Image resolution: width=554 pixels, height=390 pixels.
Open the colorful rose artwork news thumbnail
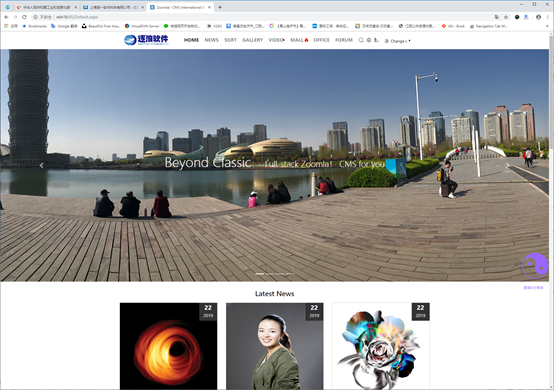coord(381,346)
